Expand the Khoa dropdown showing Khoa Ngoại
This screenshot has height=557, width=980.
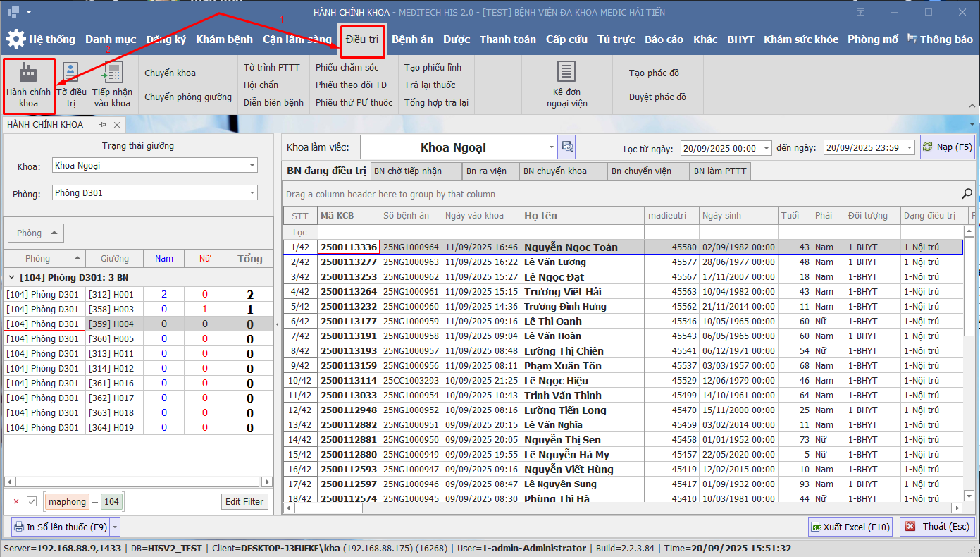pos(252,166)
